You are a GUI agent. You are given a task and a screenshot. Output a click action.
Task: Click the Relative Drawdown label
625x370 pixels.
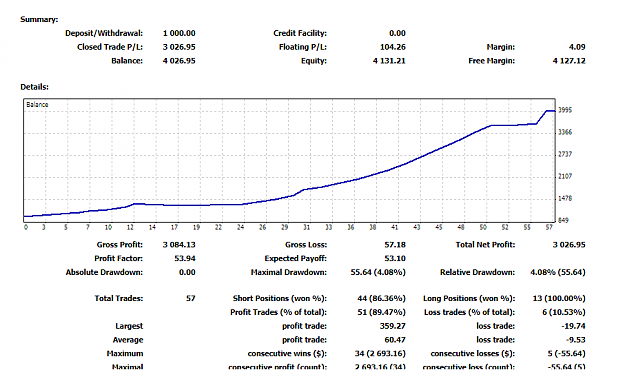coord(478,272)
